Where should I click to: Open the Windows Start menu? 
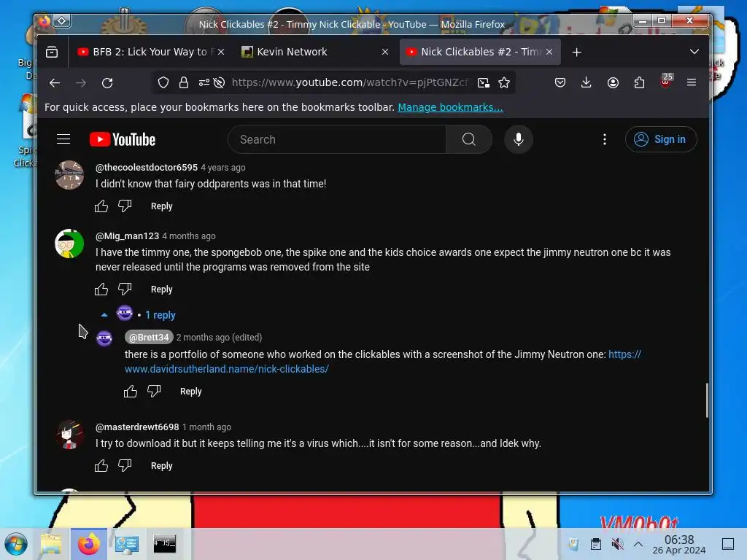pos(16,544)
